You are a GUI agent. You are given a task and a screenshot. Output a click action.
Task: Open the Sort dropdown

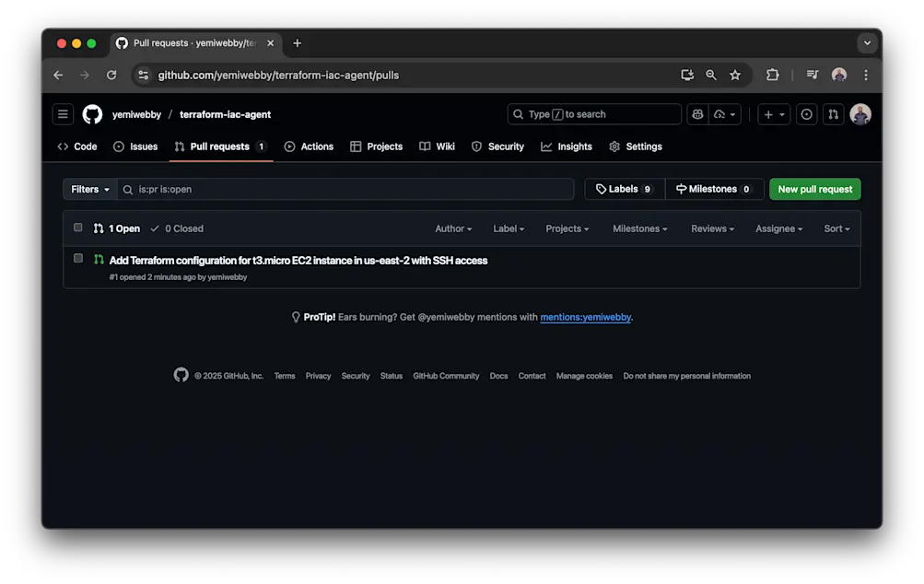click(836, 228)
